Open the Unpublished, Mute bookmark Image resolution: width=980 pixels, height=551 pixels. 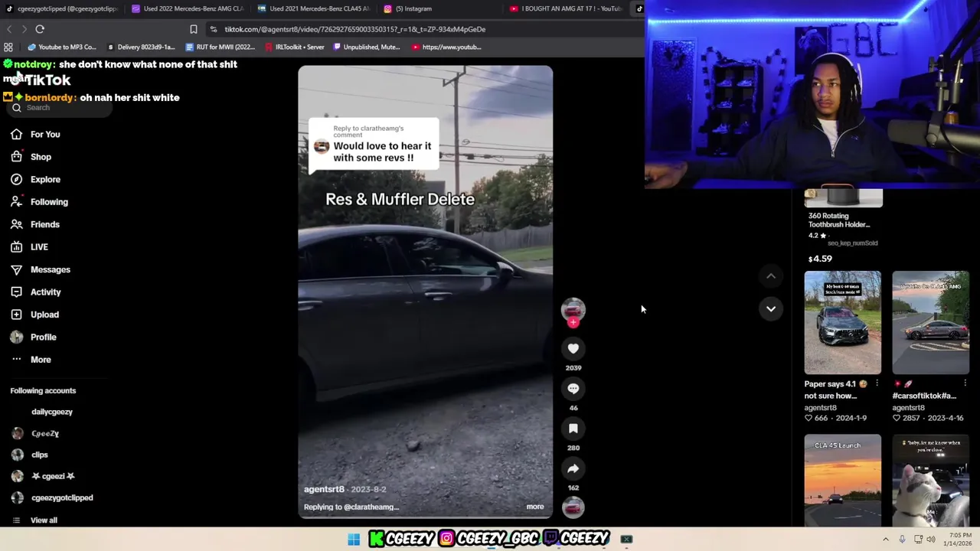click(367, 47)
